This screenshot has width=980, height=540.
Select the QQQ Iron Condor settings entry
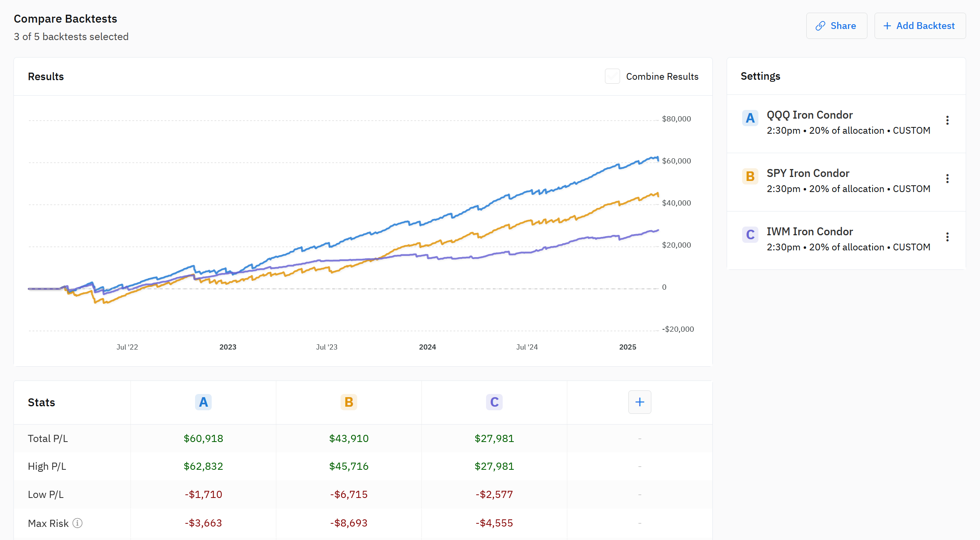(x=833, y=122)
